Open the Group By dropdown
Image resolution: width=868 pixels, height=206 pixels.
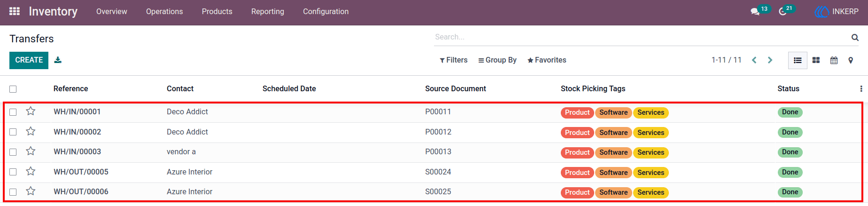(497, 60)
